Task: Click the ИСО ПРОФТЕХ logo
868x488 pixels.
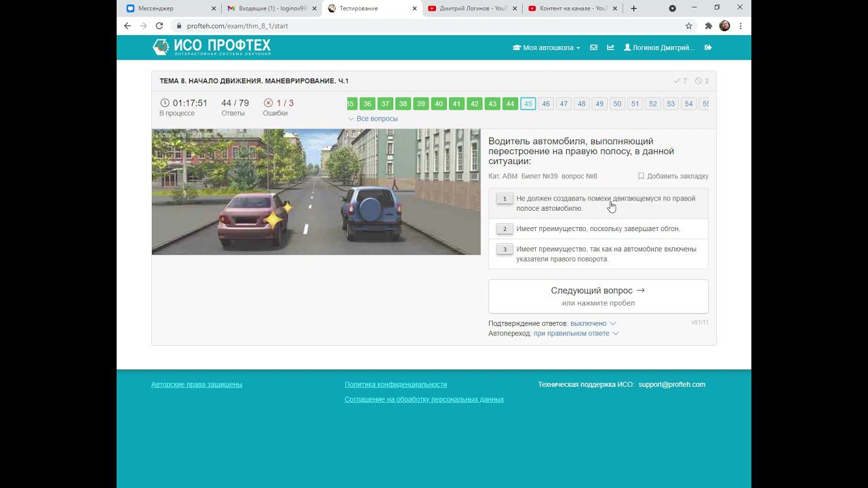Action: 212,47
